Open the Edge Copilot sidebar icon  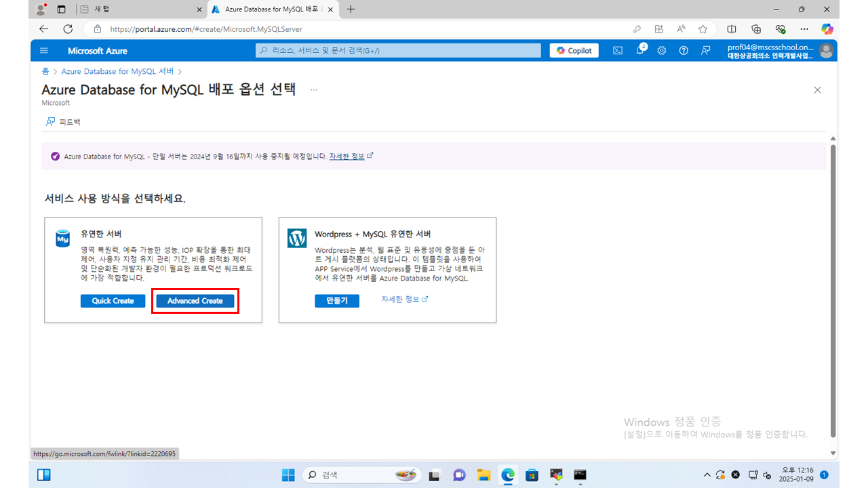[827, 29]
